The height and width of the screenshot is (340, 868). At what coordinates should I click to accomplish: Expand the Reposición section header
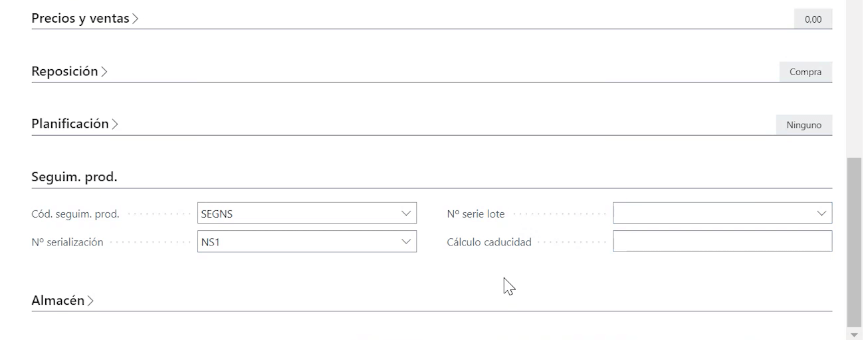64,71
